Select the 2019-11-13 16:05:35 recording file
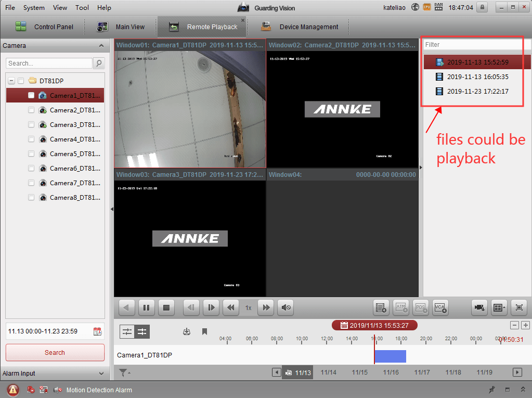This screenshot has height=398, width=532. 477,77
